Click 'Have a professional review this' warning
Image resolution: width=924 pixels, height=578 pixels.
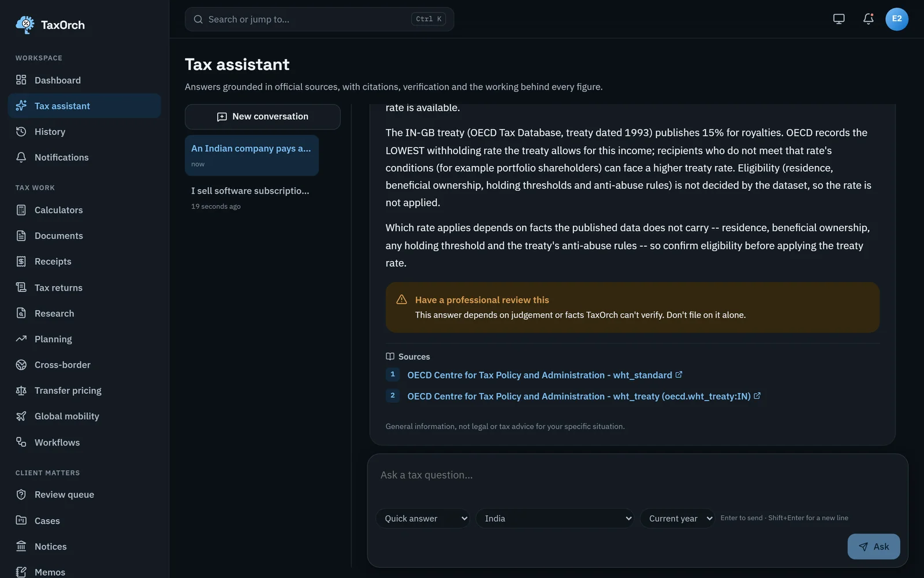click(632, 307)
